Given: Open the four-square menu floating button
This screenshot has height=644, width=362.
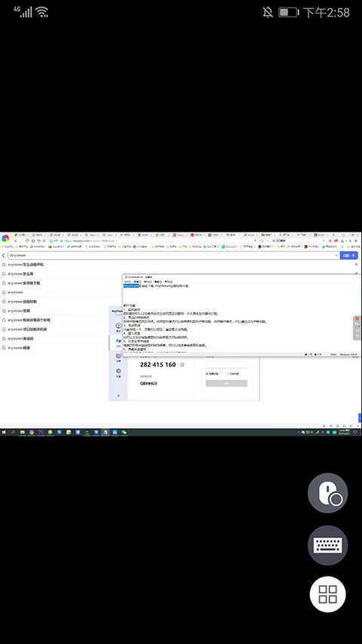Looking at the screenshot, I should point(327,594).
